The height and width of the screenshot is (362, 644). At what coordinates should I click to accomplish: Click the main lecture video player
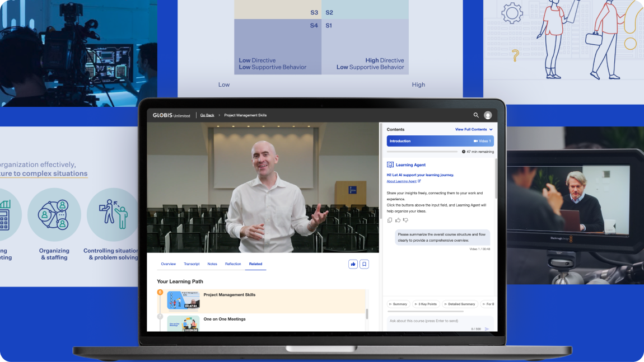pyautogui.click(x=263, y=187)
